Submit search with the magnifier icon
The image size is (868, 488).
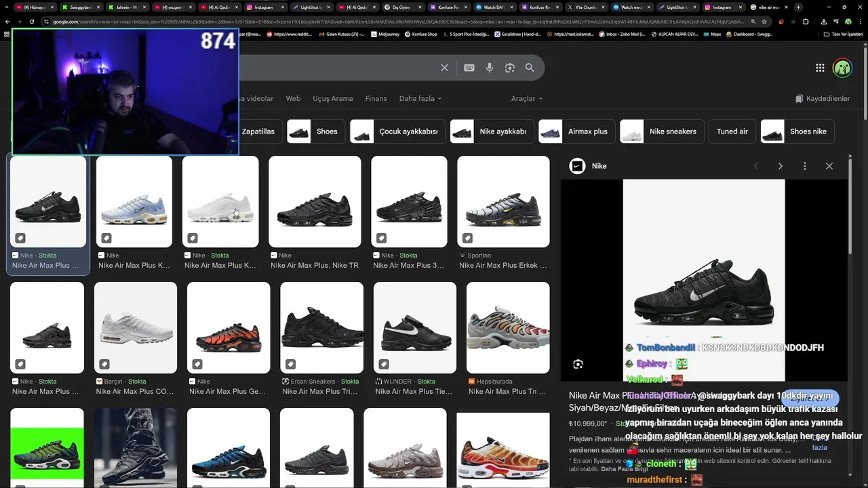coord(530,68)
